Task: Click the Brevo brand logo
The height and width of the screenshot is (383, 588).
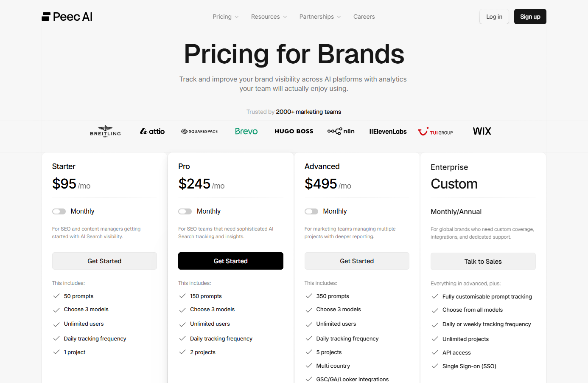Action: point(246,132)
